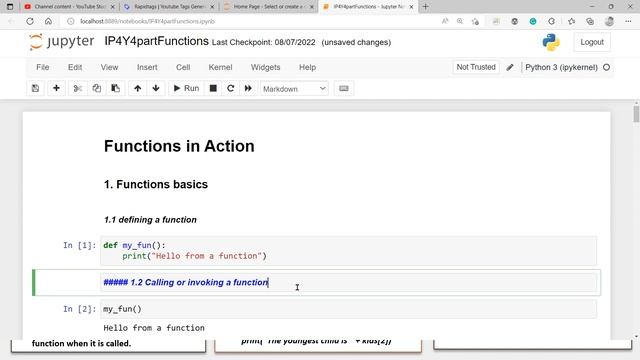Close the Rapidtags tab

212,7
